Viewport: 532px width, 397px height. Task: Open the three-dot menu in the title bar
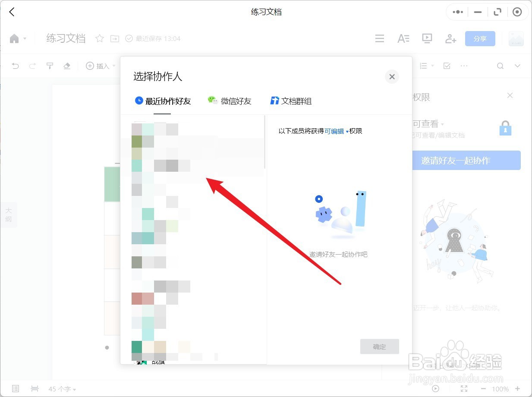coord(458,12)
